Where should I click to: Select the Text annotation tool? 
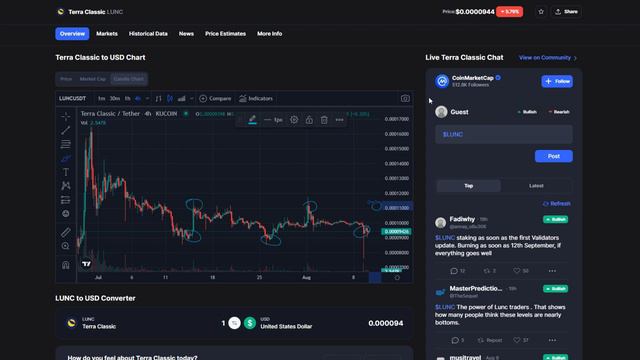coord(65,172)
